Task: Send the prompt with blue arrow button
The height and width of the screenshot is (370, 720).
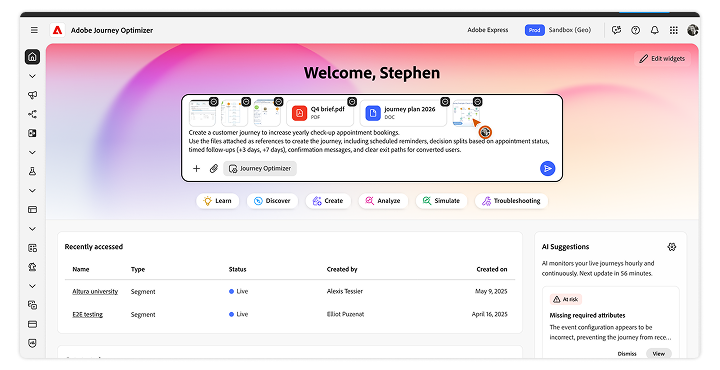Action: coord(547,168)
